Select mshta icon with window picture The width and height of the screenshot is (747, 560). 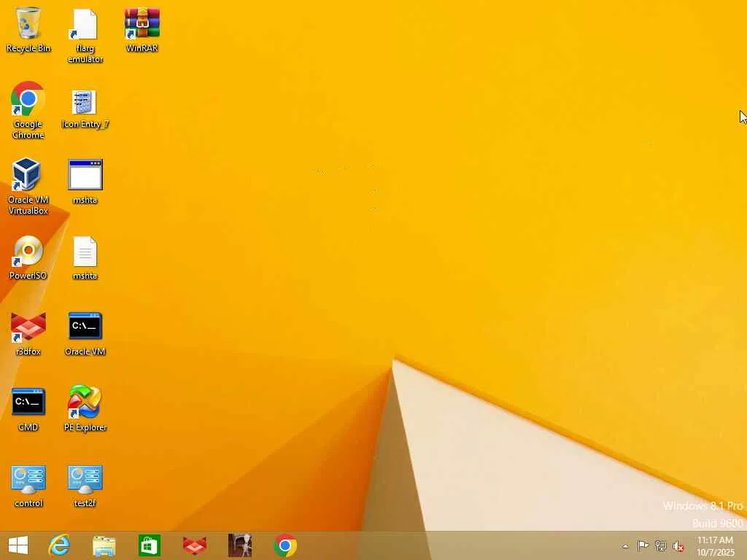(x=85, y=182)
